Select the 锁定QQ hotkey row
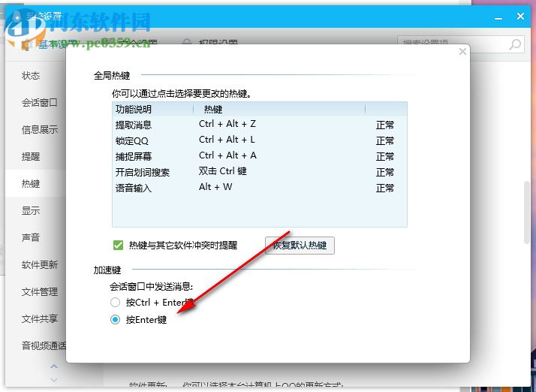Viewport: 536px width, 392px height. click(x=260, y=140)
